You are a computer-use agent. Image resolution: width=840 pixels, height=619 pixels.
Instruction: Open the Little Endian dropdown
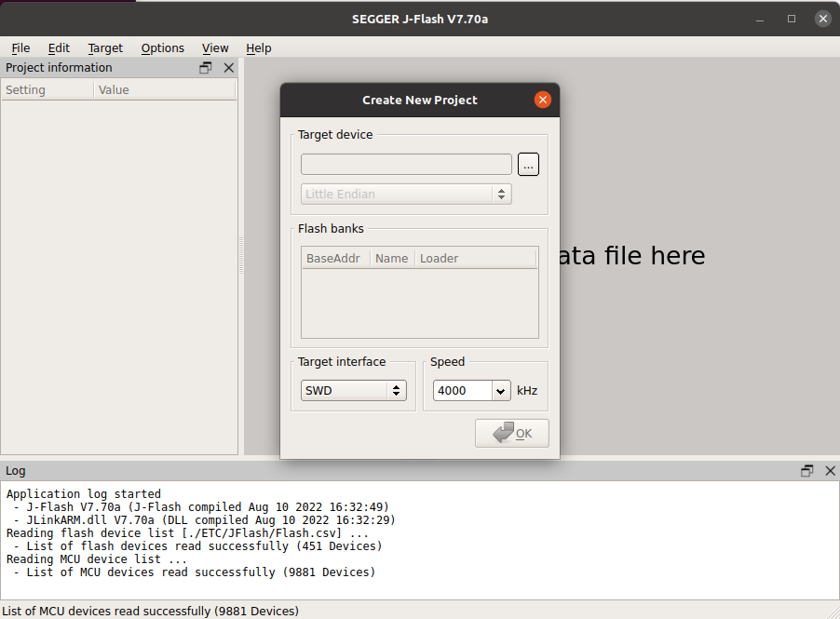tap(406, 194)
